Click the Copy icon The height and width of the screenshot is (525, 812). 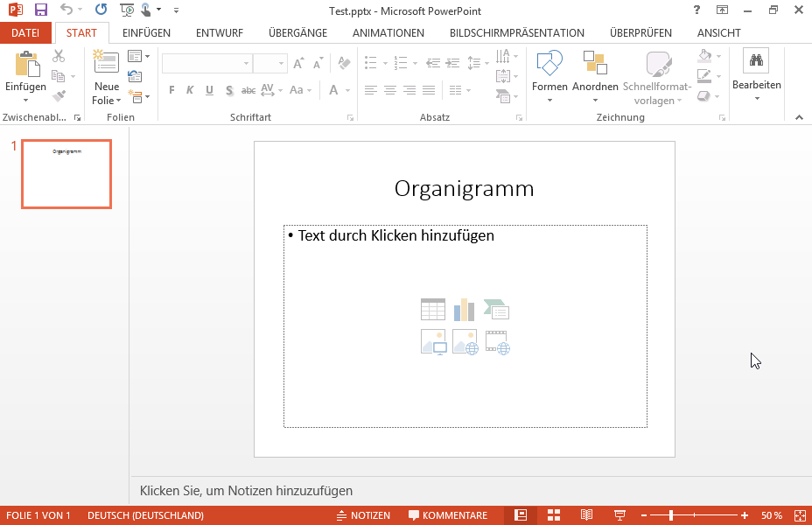click(x=59, y=76)
